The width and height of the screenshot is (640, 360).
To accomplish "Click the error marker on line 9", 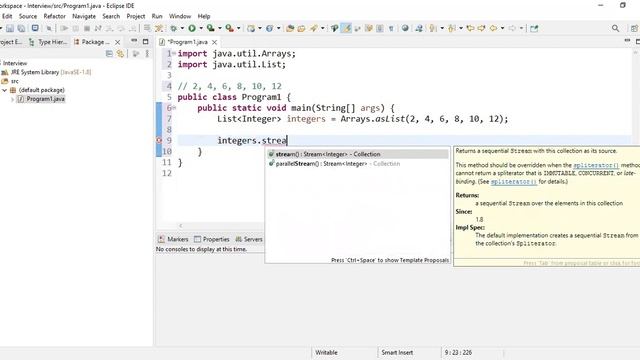I will [159, 140].
